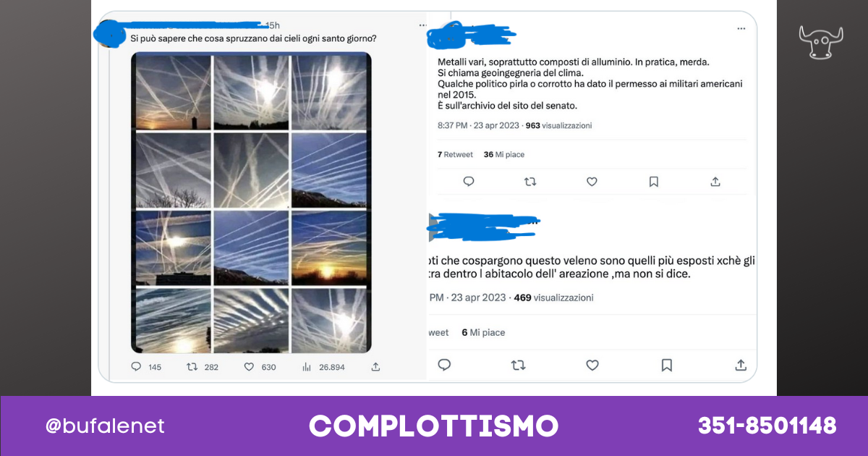The image size is (868, 456).
Task: Click the reply icon showing 145 comments
Action: (136, 367)
